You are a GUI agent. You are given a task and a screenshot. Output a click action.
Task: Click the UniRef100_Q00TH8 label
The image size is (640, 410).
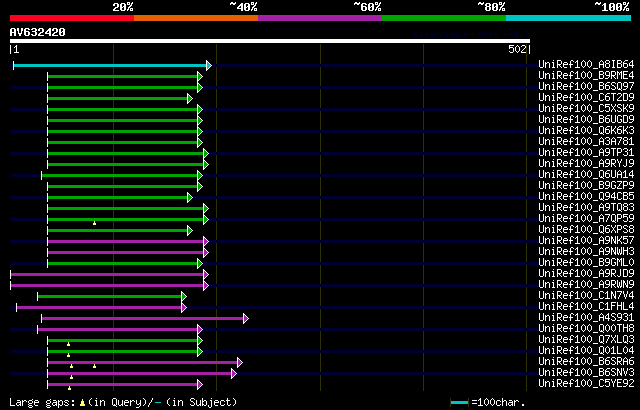coord(586,329)
